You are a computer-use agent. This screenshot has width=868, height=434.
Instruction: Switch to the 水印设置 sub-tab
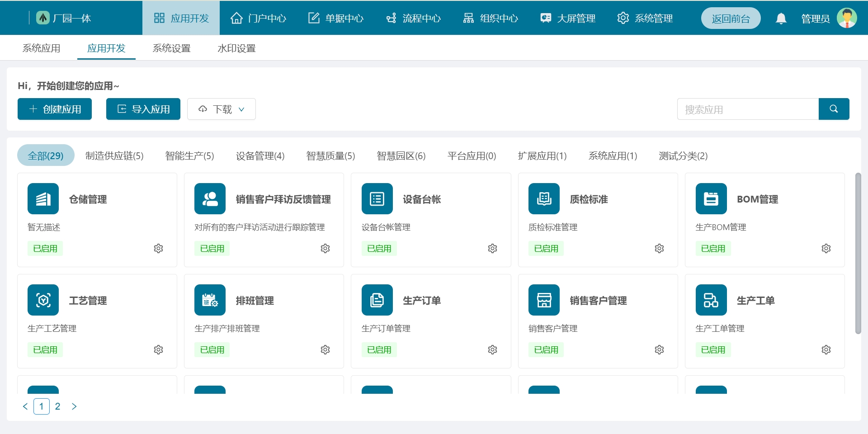pyautogui.click(x=236, y=48)
